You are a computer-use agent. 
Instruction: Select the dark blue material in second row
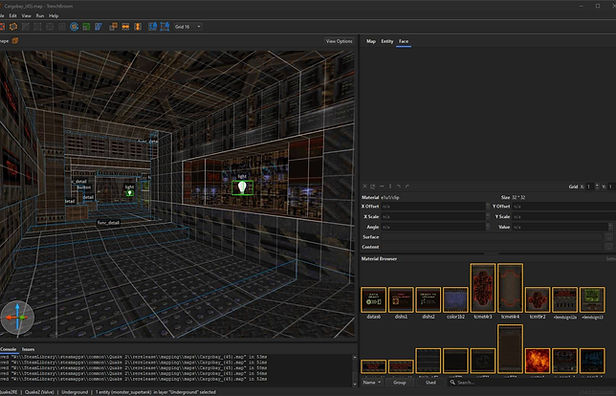[x=592, y=361]
